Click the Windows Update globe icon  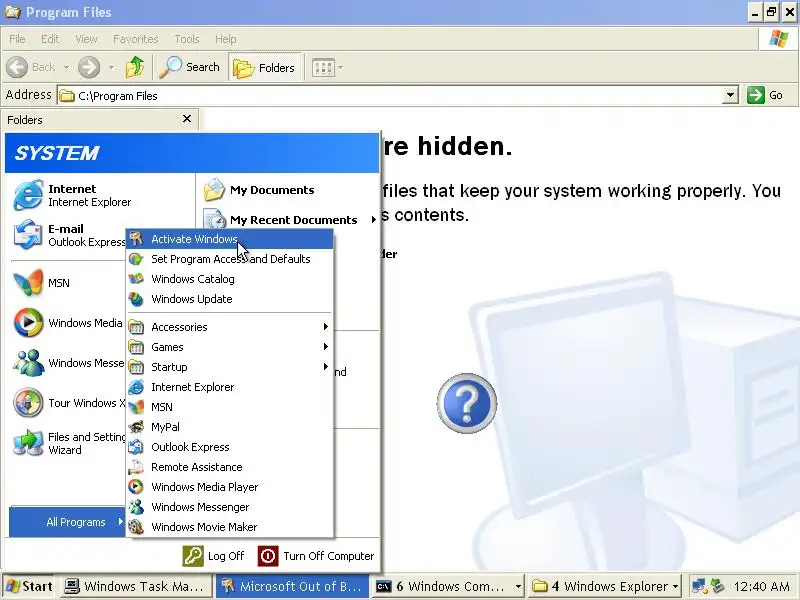tap(136, 299)
